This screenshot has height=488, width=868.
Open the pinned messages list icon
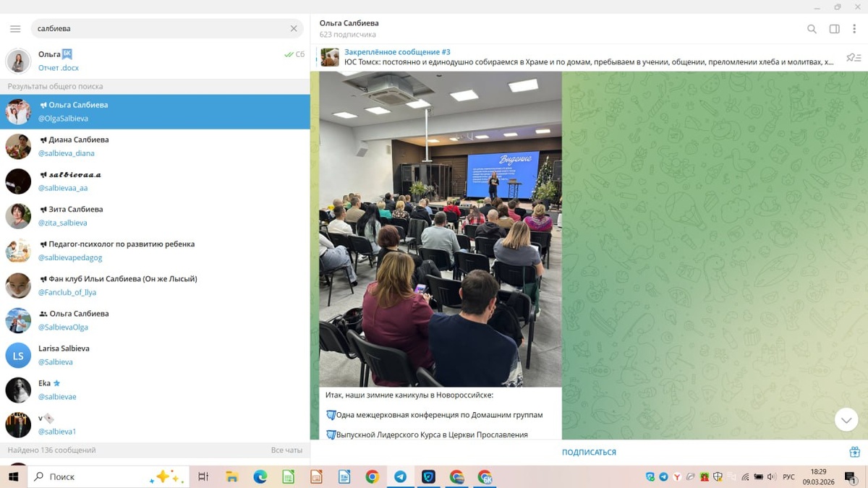(854, 57)
